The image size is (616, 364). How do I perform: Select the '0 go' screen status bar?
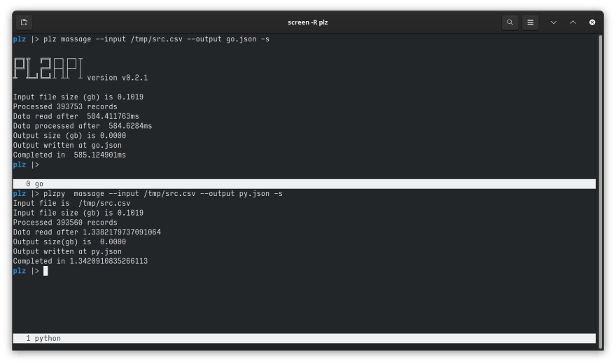coord(304,184)
